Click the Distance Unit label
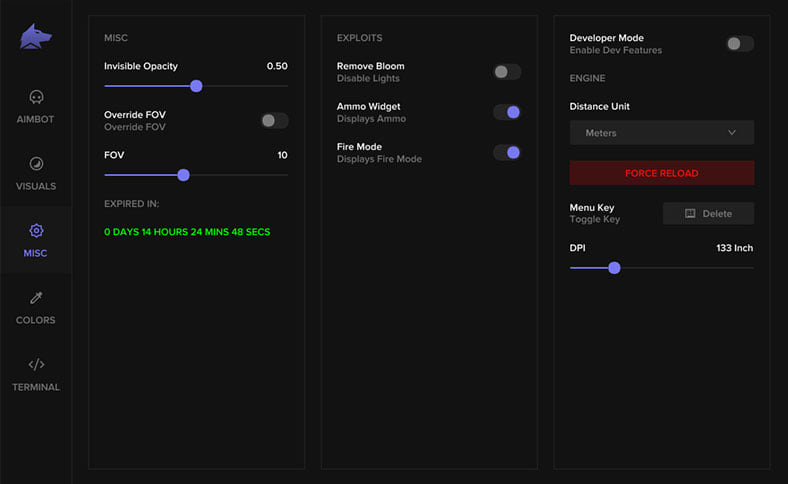 tap(599, 107)
